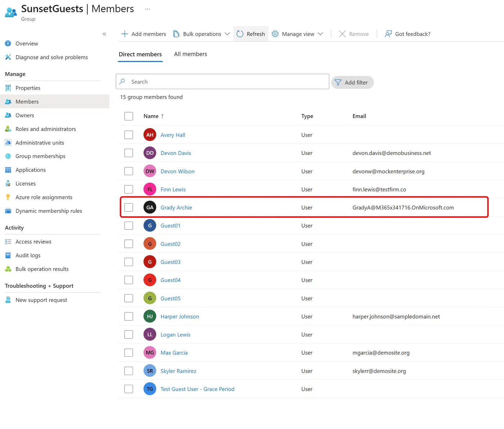
Task: Click the Access reviews checklist icon
Action: coord(8,242)
